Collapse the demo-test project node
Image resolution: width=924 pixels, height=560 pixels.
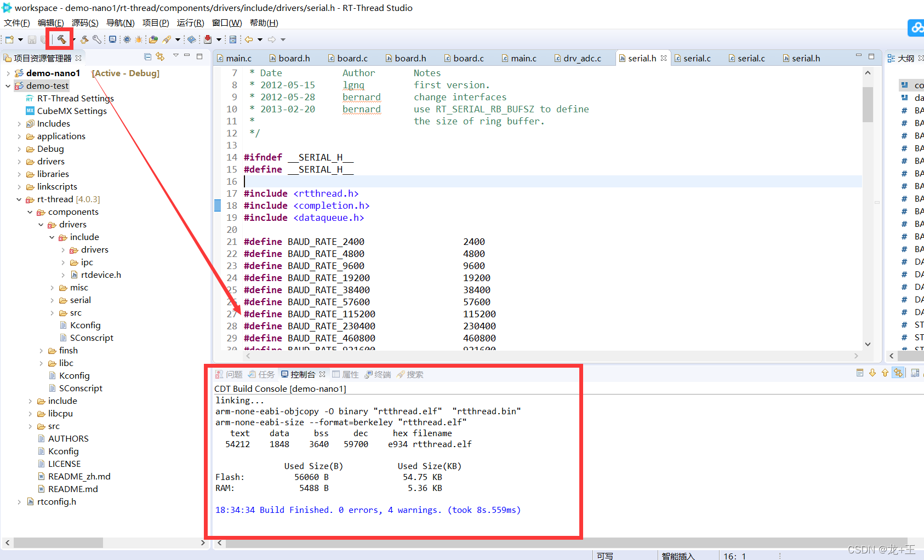8,86
